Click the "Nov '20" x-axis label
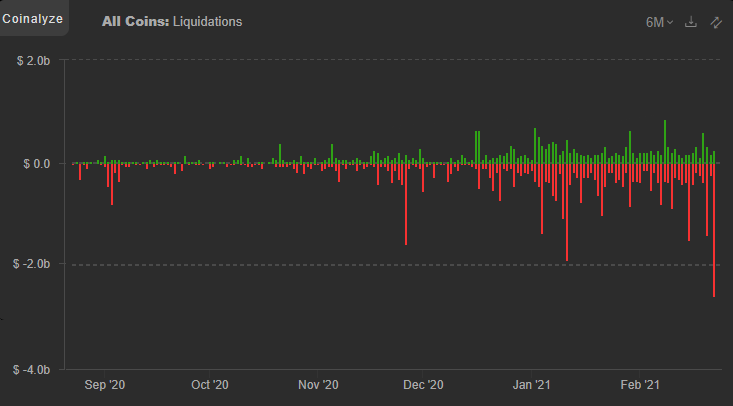The width and height of the screenshot is (733, 406). (318, 385)
